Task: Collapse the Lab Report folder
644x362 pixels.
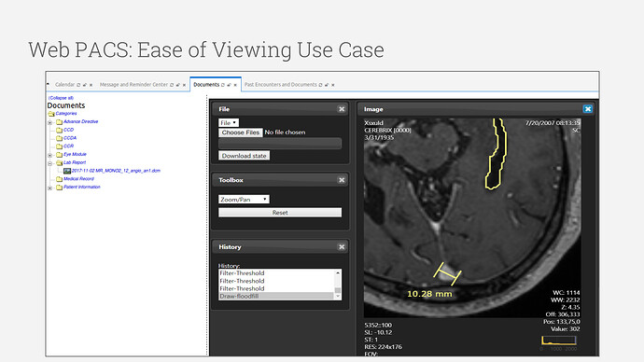Action: 49,163
